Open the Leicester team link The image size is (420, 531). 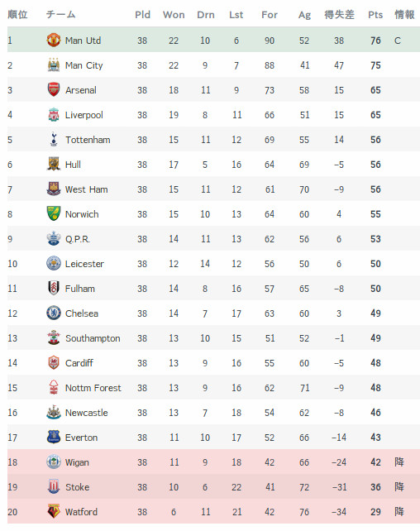[x=84, y=264]
